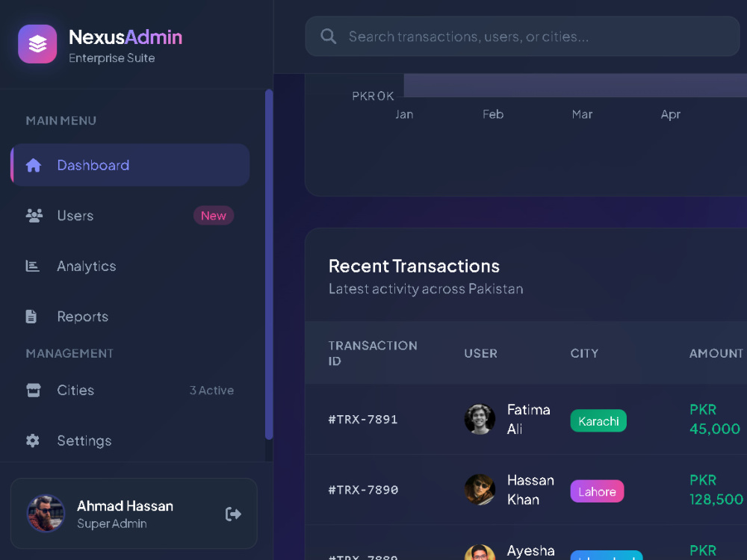Viewport: 747px width, 560px height.
Task: Open the Settings page
Action: (130, 441)
